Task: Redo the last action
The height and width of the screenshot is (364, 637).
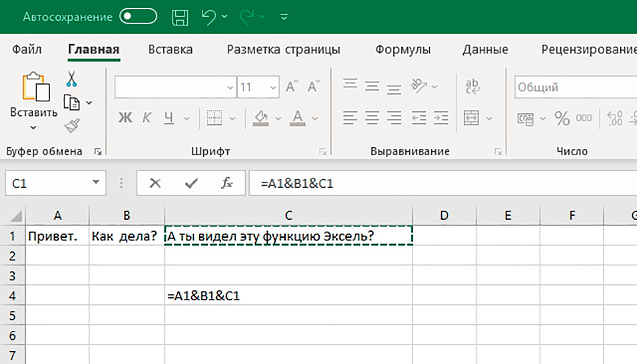Action: [x=248, y=17]
